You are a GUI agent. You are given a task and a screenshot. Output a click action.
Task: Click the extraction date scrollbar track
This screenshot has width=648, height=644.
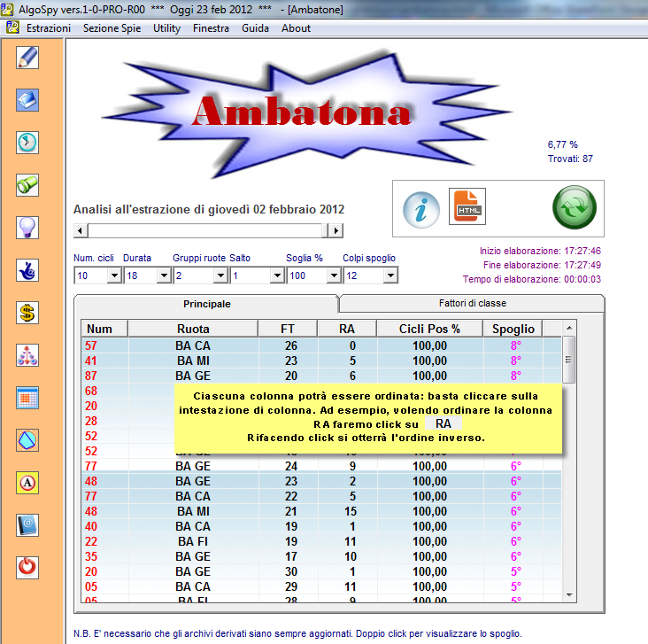(x=205, y=230)
